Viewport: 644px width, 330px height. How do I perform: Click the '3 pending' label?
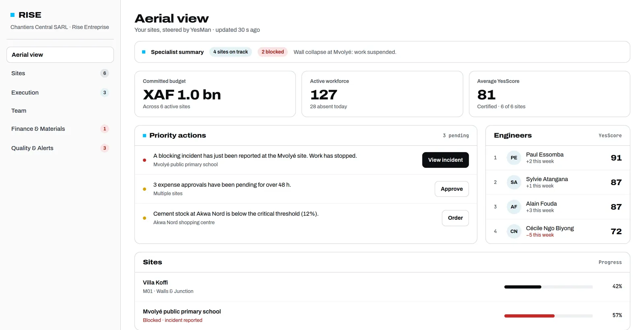(x=456, y=136)
